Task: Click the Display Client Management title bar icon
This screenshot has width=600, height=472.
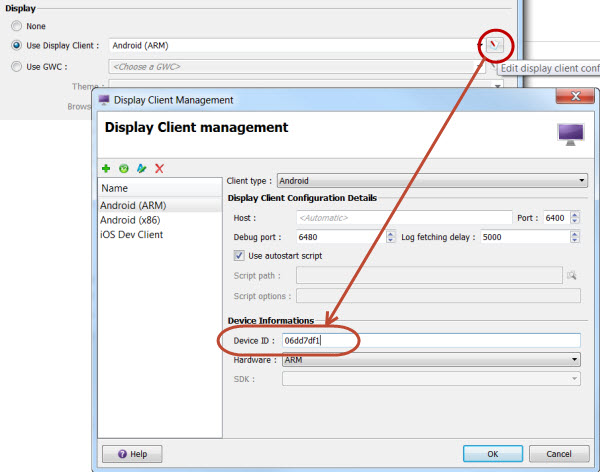Action: pyautogui.click(x=104, y=100)
